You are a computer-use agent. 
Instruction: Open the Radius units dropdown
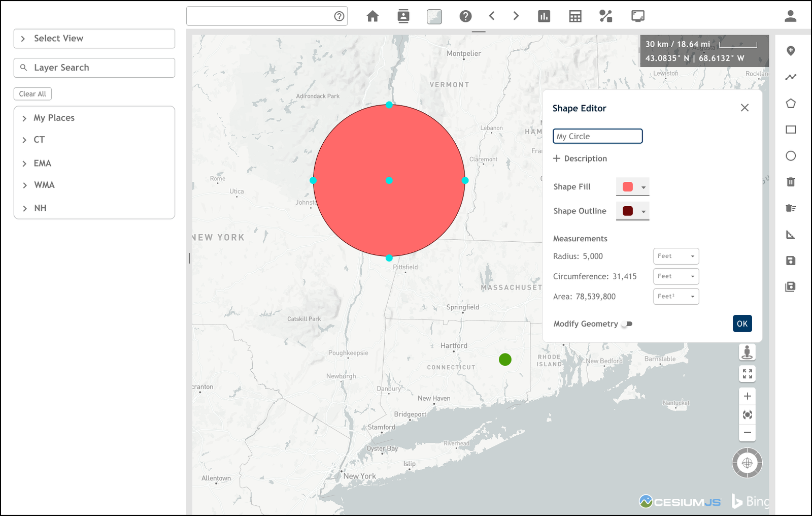click(676, 256)
